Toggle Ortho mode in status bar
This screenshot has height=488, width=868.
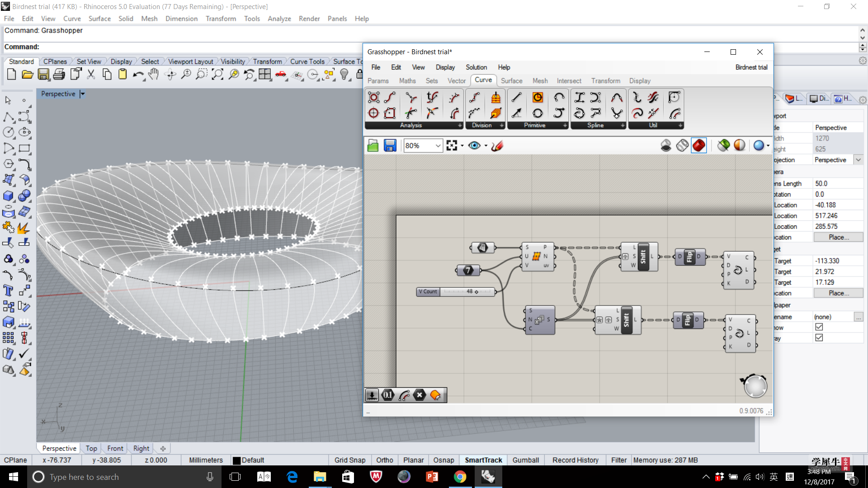coord(385,460)
